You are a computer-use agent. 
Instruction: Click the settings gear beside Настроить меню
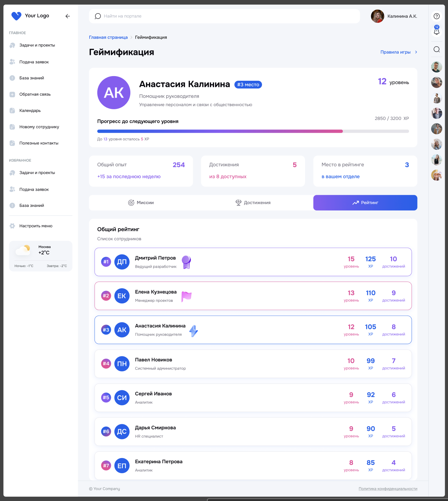[x=12, y=226]
